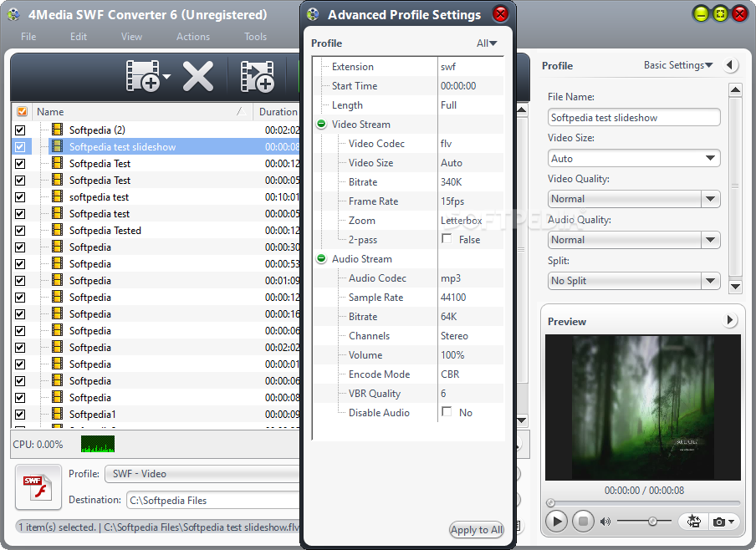
Task: Open the Tools menu
Action: tap(255, 37)
